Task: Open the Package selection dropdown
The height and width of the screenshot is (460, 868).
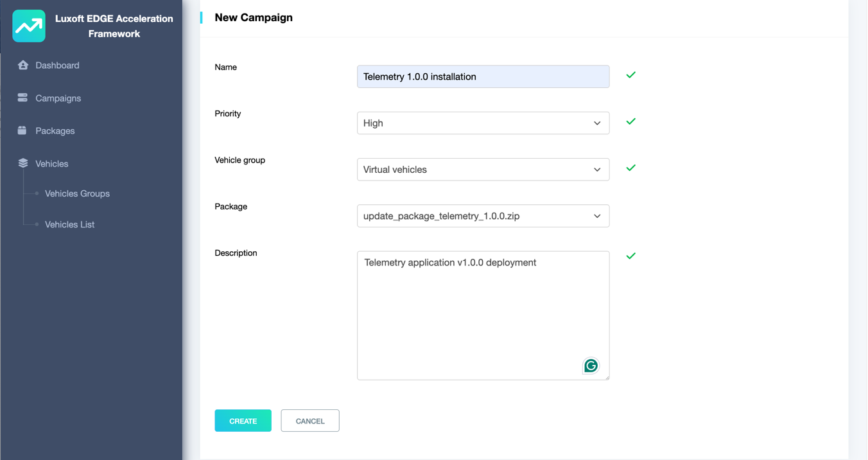Action: 483,216
